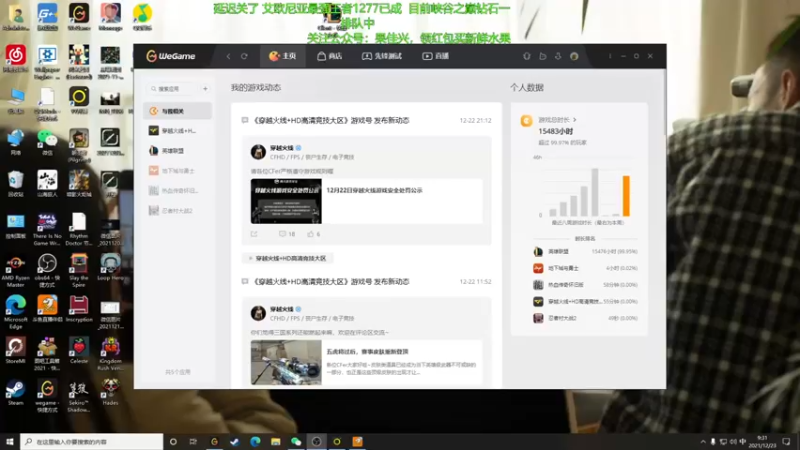Click the WeGame window scrollbar
Screen dimensions: 800x450
pyautogui.click(x=664, y=102)
